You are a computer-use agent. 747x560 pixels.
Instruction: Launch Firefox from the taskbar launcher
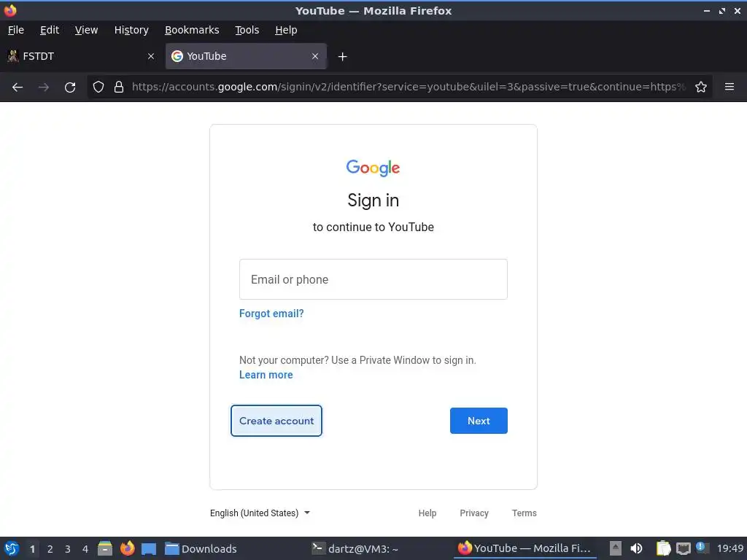(127, 548)
